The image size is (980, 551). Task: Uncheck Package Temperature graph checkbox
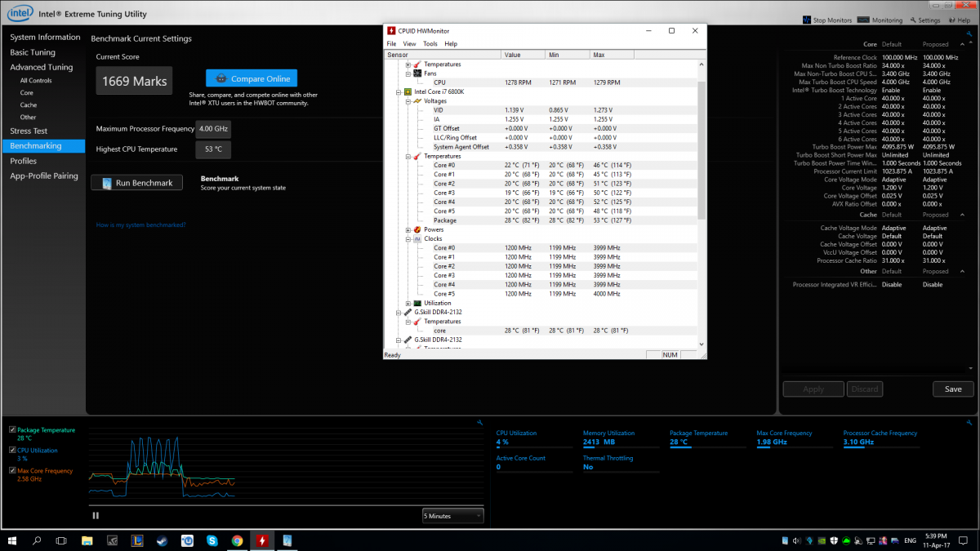point(12,429)
